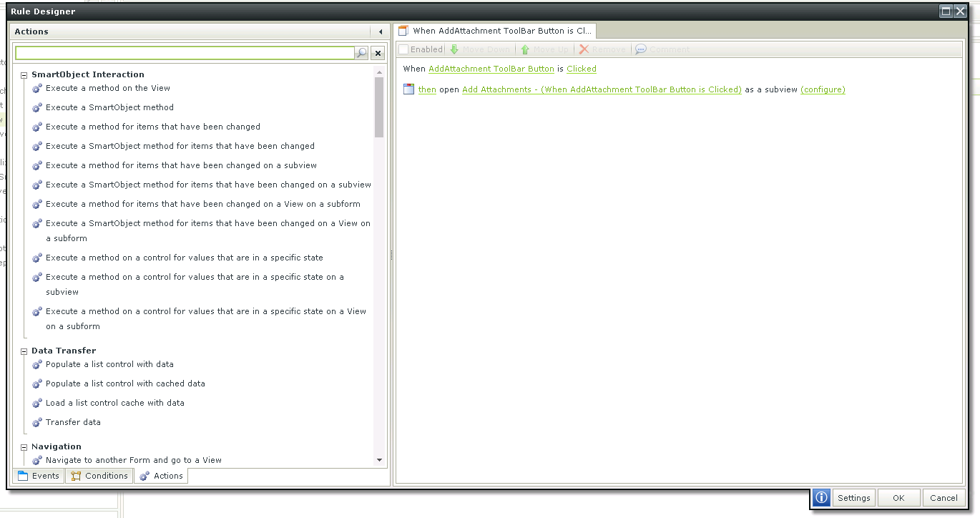The image size is (980, 518).
Task: Focus the Actions search input field
Action: pyautogui.click(x=185, y=53)
